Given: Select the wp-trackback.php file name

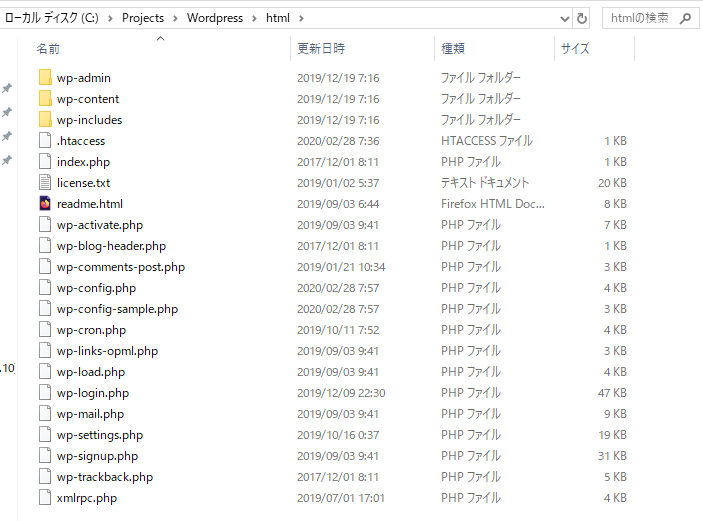Looking at the screenshot, I should (x=105, y=477).
